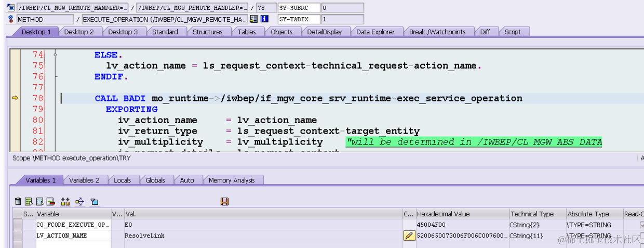Viewport: 644px width, 248px height.
Task: Click the CString{11} technical type cell
Action: point(538,236)
